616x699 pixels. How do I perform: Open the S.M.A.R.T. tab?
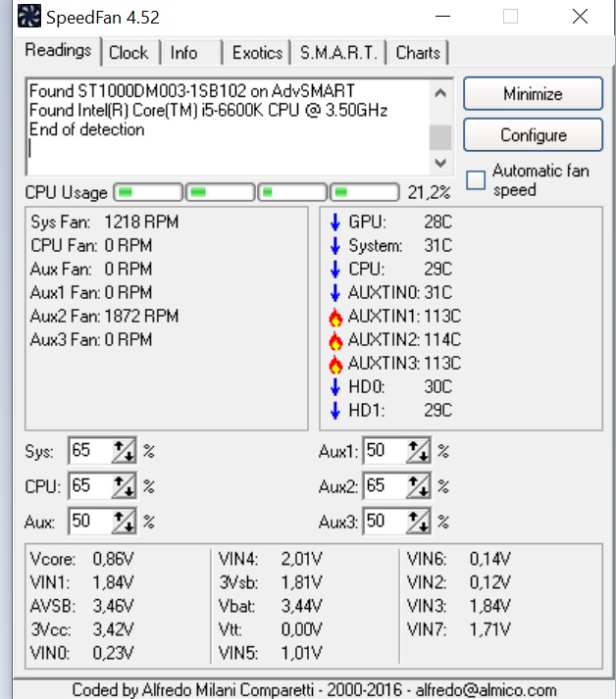point(338,53)
